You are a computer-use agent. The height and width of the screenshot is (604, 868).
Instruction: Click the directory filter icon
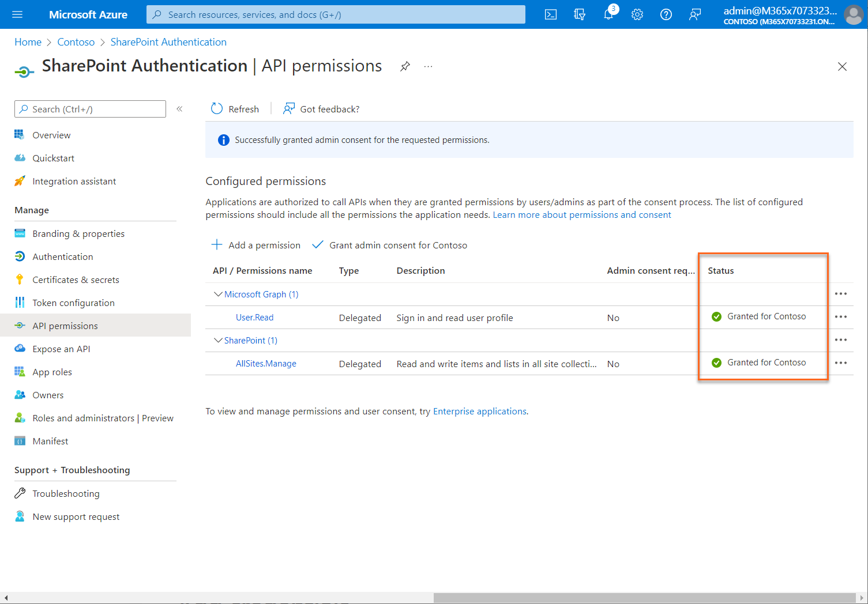tap(579, 14)
